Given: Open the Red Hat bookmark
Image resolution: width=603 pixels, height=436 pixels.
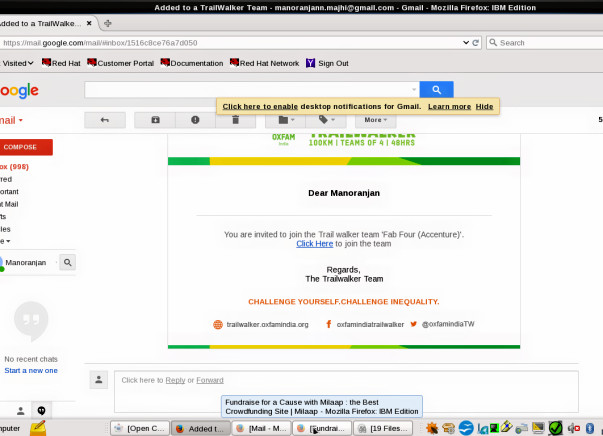Looking at the screenshot, I should click(x=61, y=63).
